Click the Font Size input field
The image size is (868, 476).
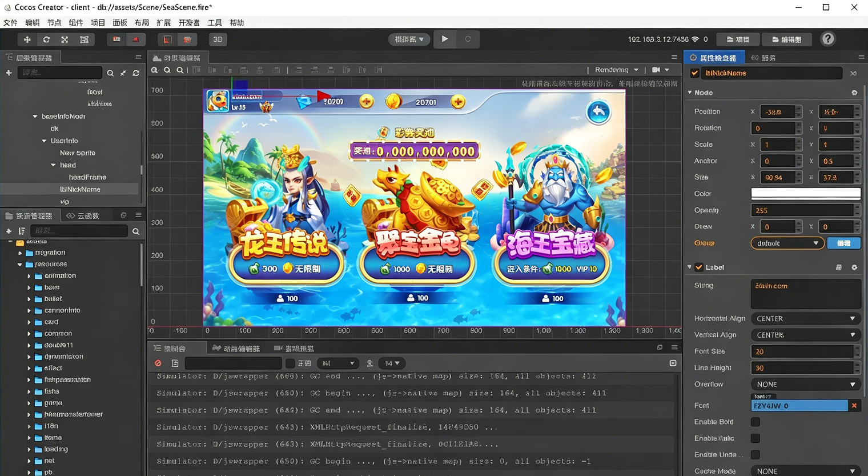click(802, 351)
